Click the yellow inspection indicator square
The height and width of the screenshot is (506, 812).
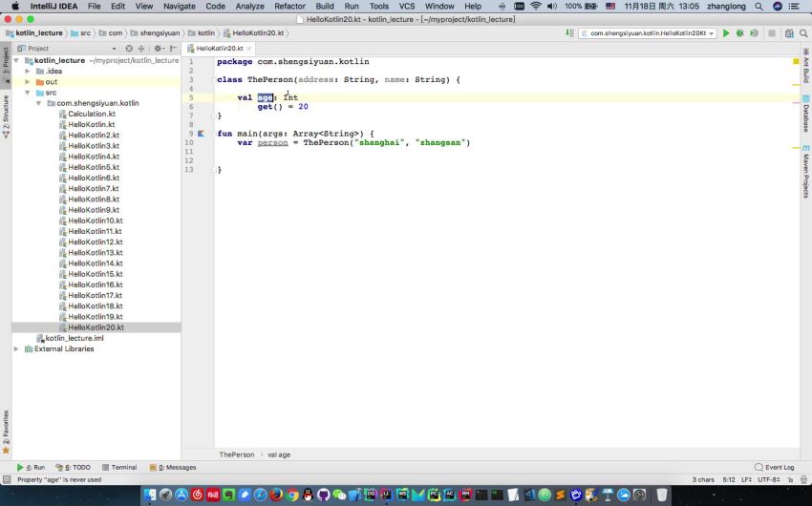[796, 61]
